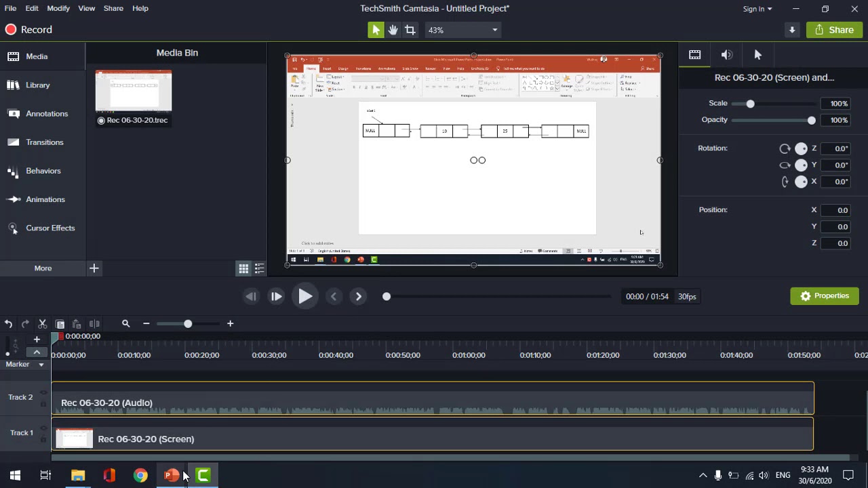Open the Annotations tab

point(43,114)
